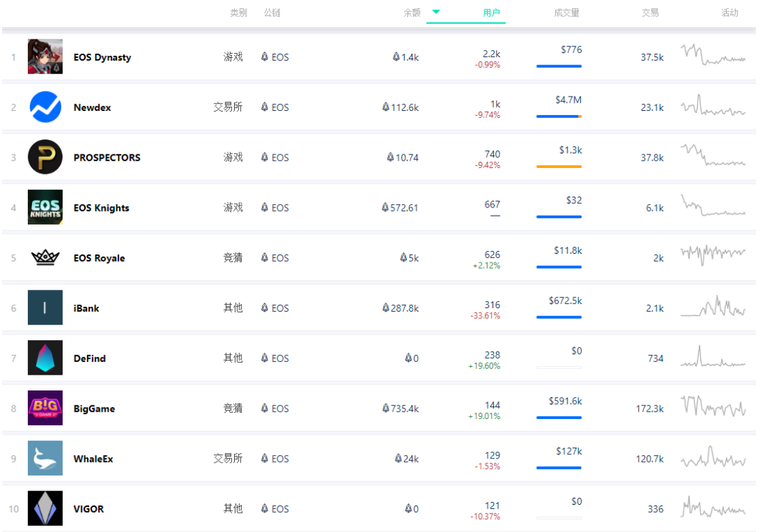Viewport: 760px width, 532px height.
Task: Click the volume bar under $4.7M for Newdex
Action: click(x=559, y=116)
